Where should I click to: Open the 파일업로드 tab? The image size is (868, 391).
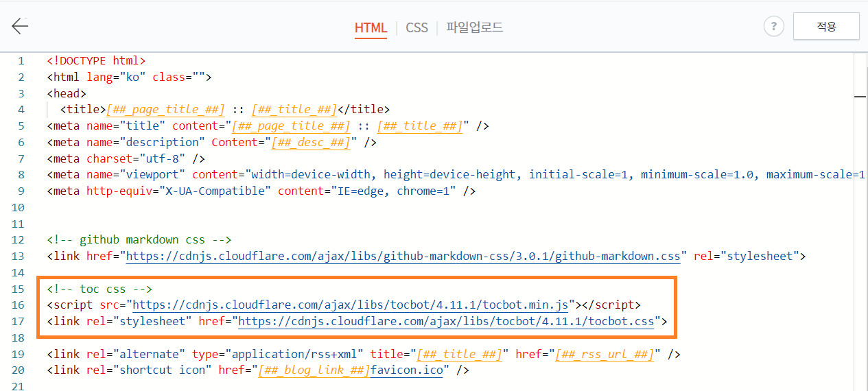click(474, 27)
